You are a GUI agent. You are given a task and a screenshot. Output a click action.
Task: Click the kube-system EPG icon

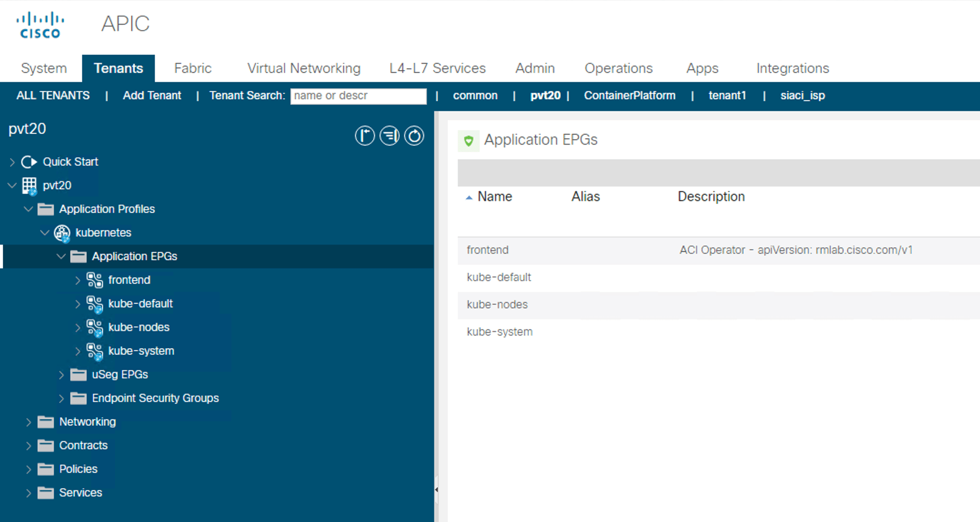95,351
